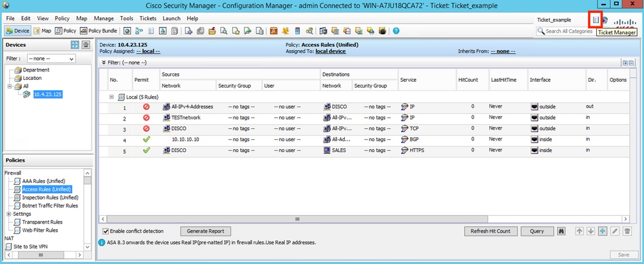Viewport: 644px width, 264px height.
Task: Expand the Settings node in Policies
Action: pyautogui.click(x=9, y=214)
